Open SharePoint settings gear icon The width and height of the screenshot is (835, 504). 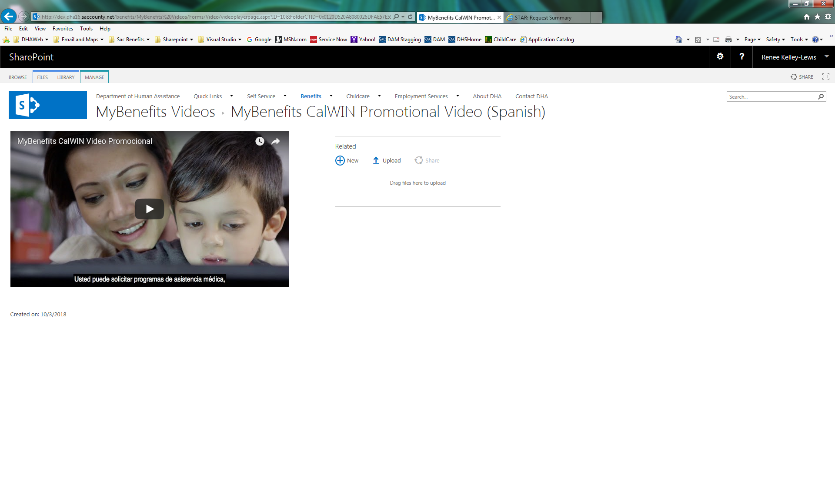(x=720, y=56)
